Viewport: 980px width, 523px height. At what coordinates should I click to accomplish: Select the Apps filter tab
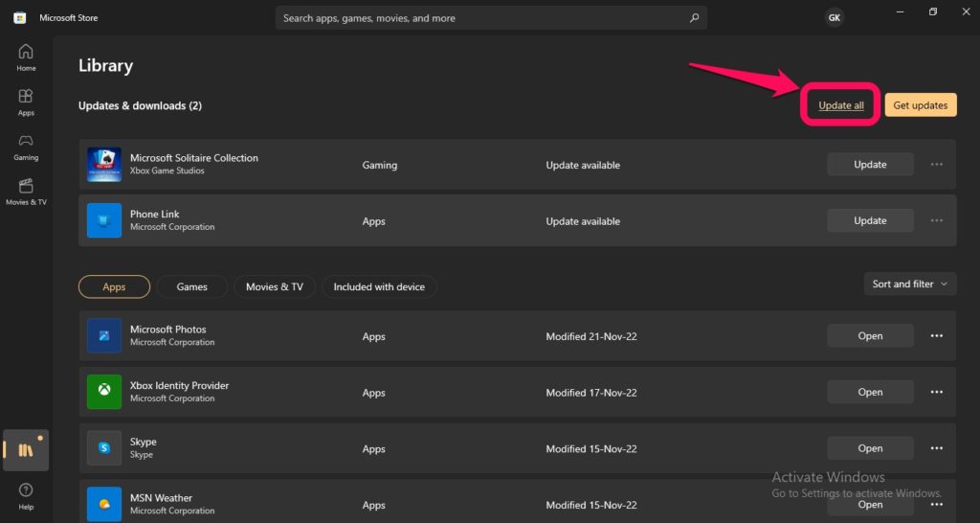pos(115,286)
